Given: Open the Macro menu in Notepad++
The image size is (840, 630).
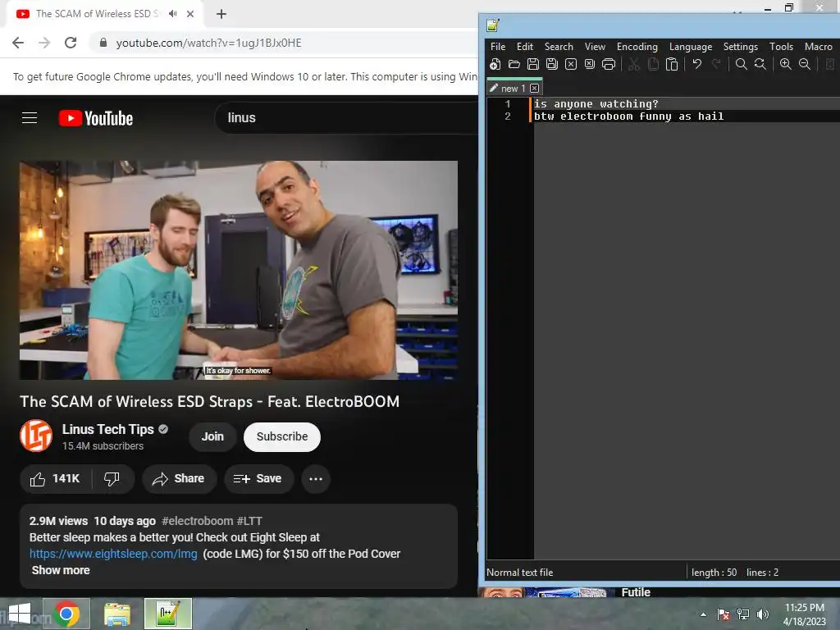Looking at the screenshot, I should 818,47.
